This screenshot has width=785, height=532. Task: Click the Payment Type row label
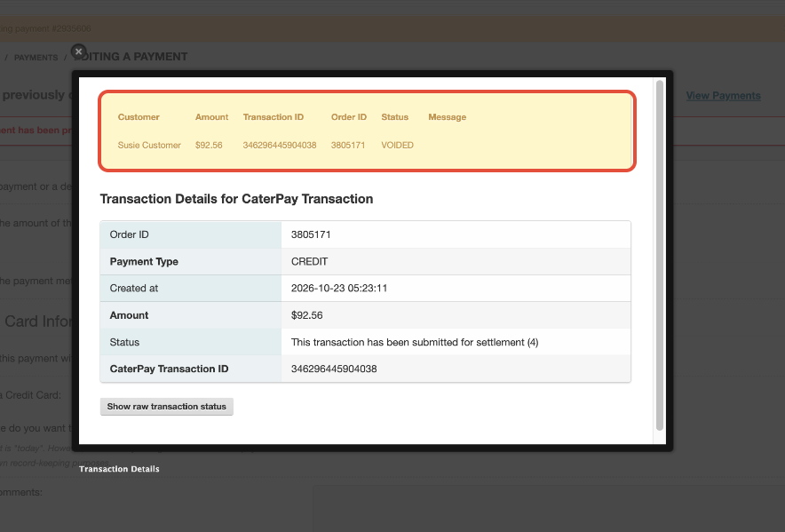pyautogui.click(x=144, y=261)
